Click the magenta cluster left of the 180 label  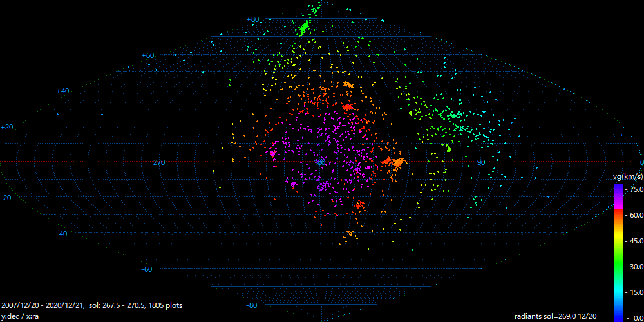click(272, 153)
